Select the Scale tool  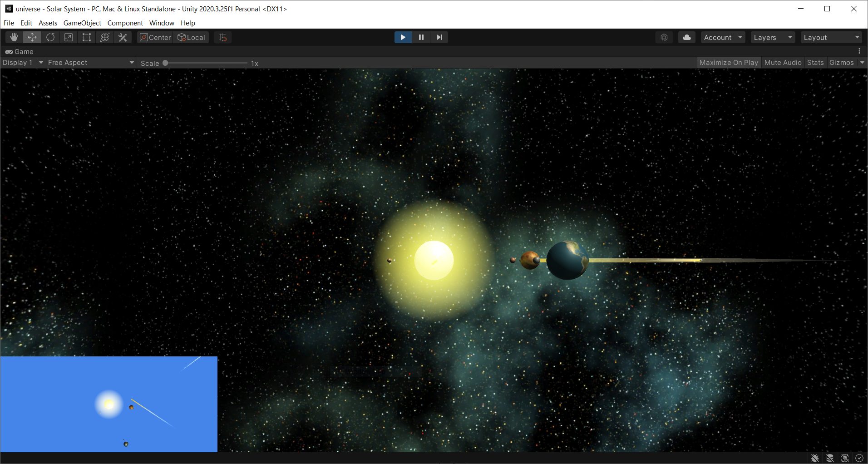[x=68, y=37]
